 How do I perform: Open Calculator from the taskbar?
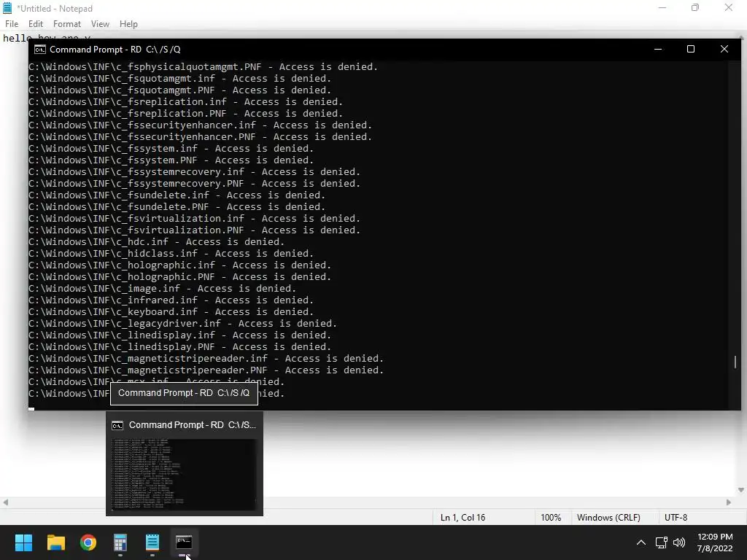tap(120, 542)
